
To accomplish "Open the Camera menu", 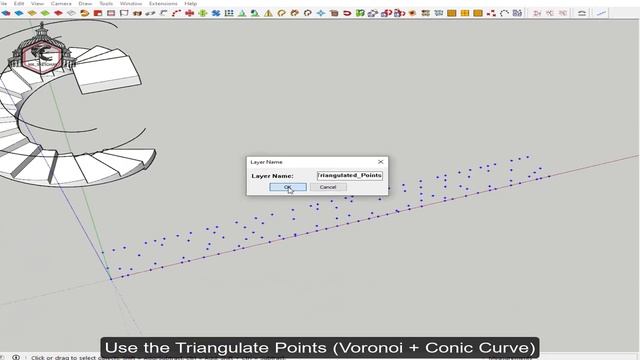I will (x=61, y=3).
